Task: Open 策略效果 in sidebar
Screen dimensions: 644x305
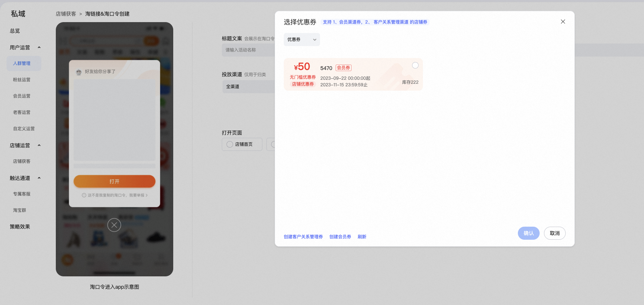Action: coord(20,227)
